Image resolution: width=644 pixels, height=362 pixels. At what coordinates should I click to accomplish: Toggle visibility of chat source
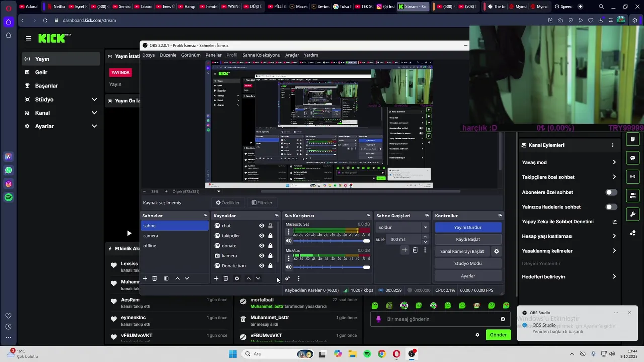pos(262,226)
